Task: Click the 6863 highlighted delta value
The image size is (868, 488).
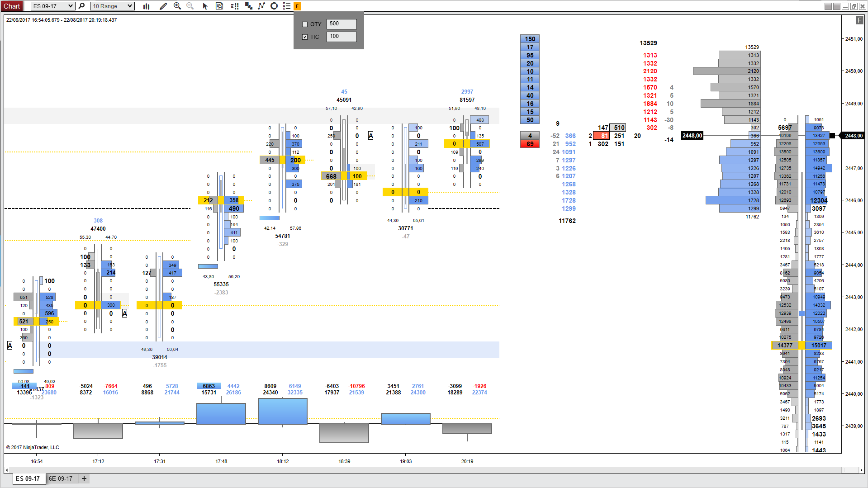Action: 209,386
